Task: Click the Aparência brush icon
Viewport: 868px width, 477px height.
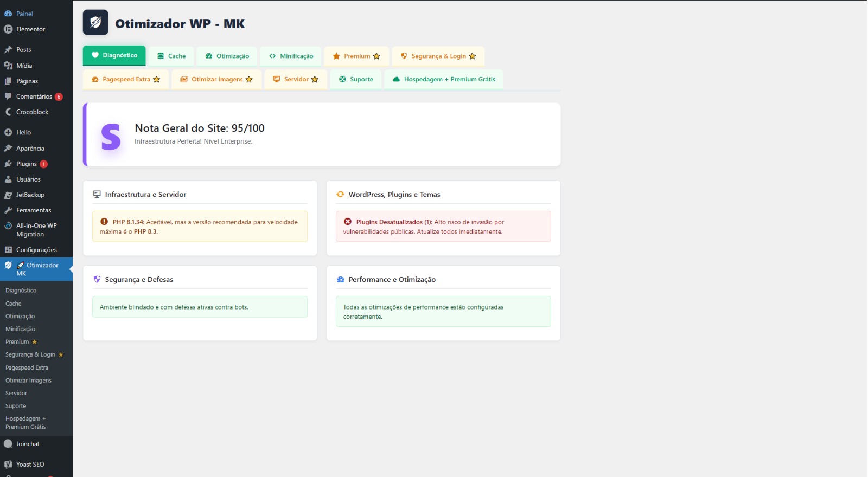Action: coord(8,148)
